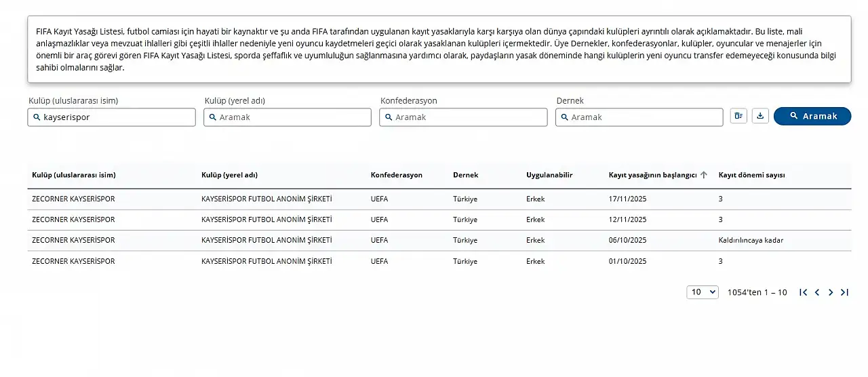Go to the previous results page
This screenshot has height=377, width=868.
[x=817, y=292]
